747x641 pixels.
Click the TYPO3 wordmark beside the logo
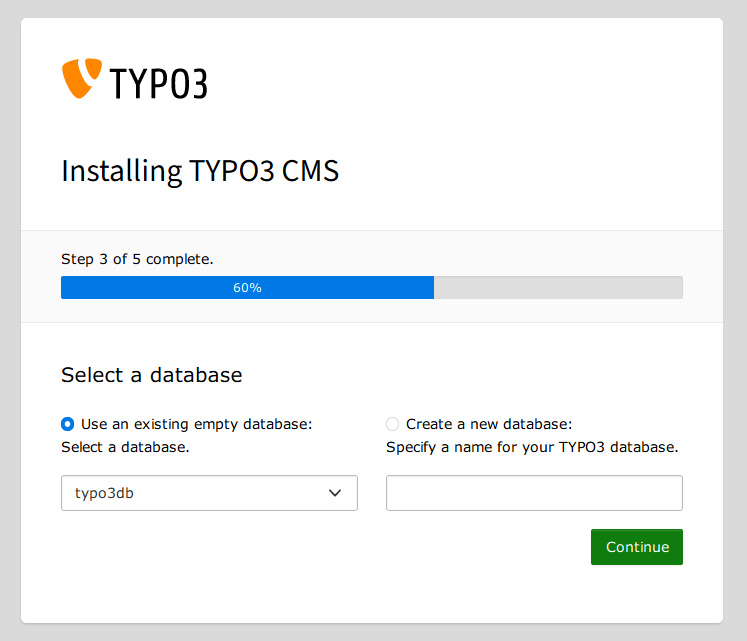pos(159,83)
